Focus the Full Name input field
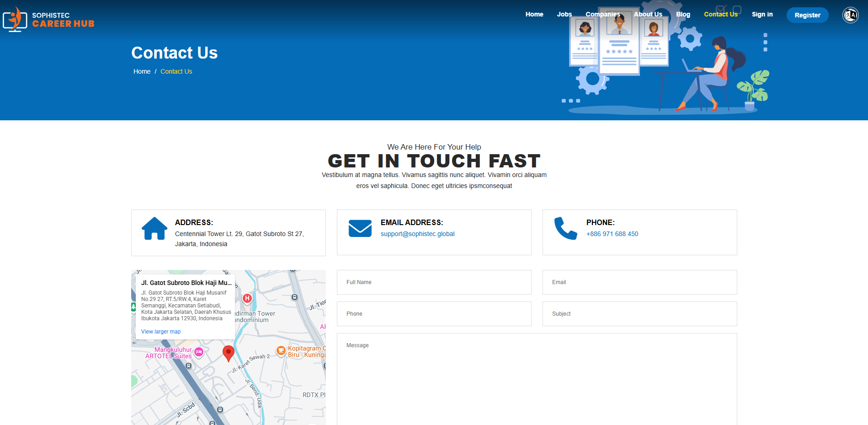Screen dimensions: 868x425 pos(434,282)
